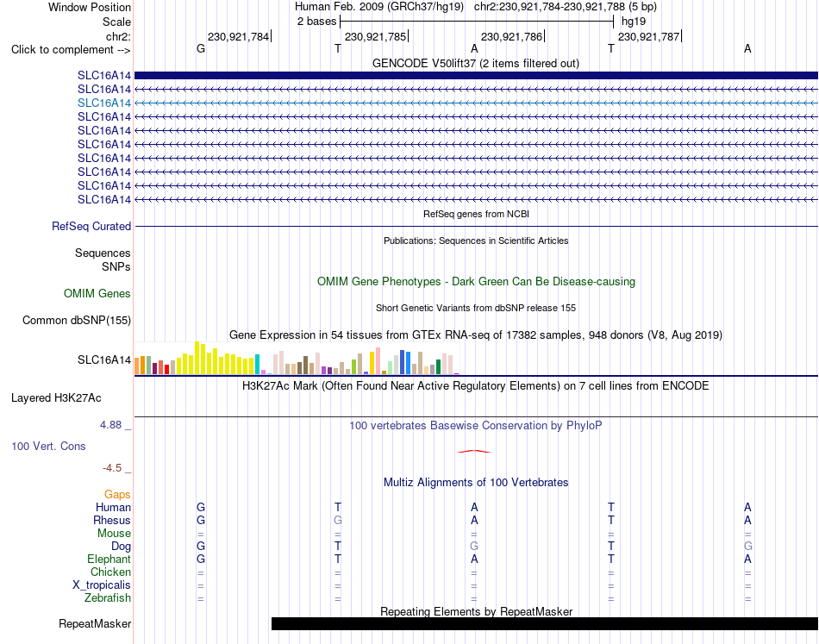Viewport: 819px width, 644px height.
Task: Open 'Short Genetic Variants from dbSNP release 155' title
Action: 476,308
